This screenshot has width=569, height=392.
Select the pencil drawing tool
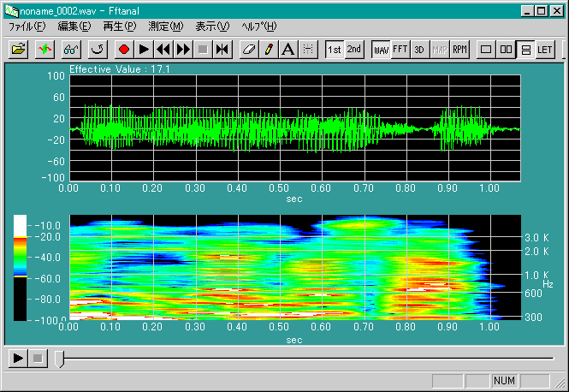pos(269,49)
